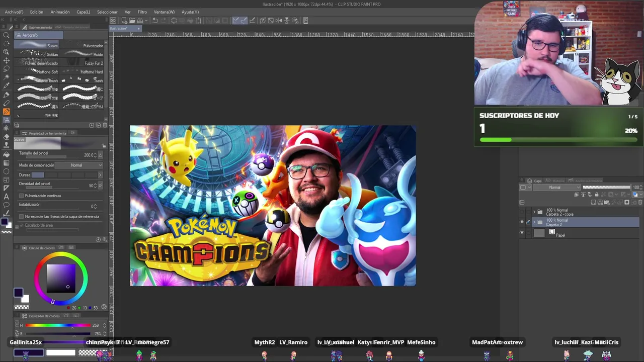
Task: Expand the Carpeta 2 folder
Action: [x=534, y=222]
